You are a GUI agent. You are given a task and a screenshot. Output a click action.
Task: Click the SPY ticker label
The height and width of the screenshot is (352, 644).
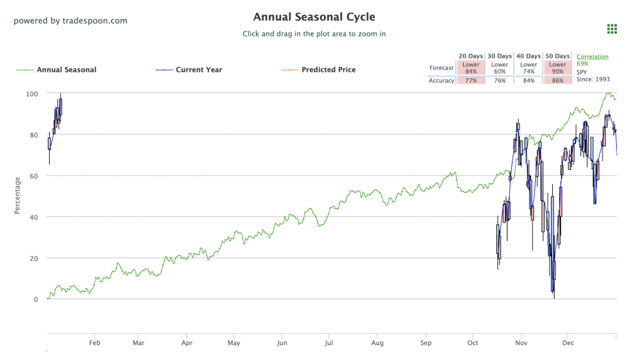583,72
